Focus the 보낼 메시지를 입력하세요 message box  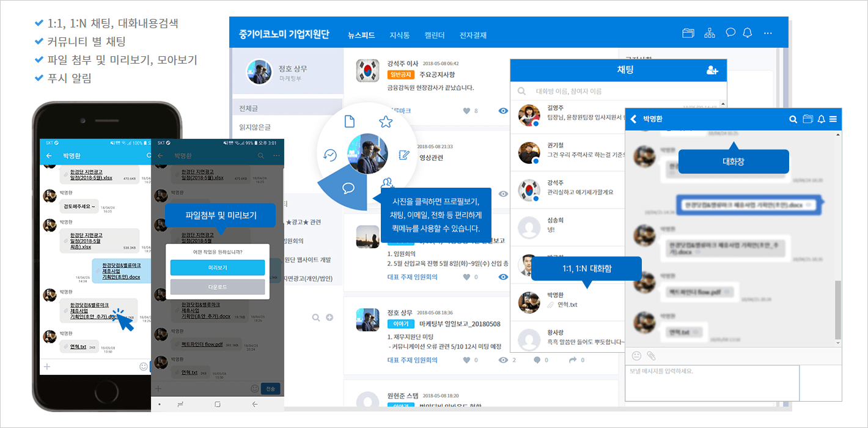pyautogui.click(x=712, y=383)
